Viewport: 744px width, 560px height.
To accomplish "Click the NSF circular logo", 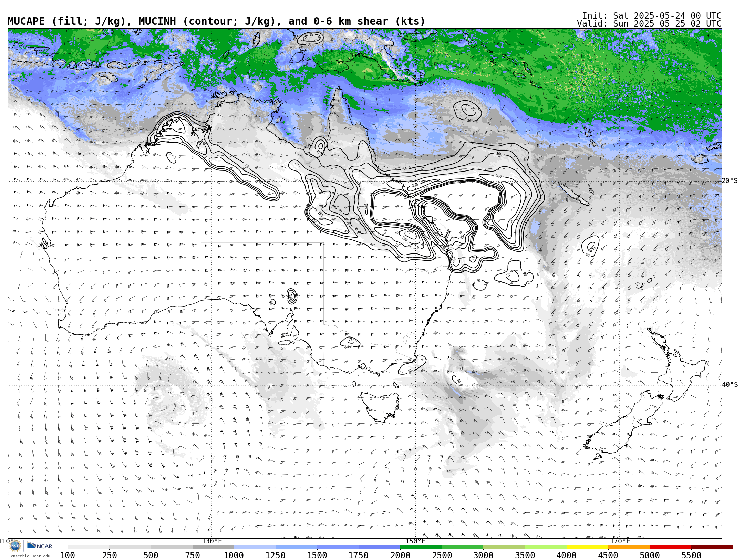I will 15,546.
